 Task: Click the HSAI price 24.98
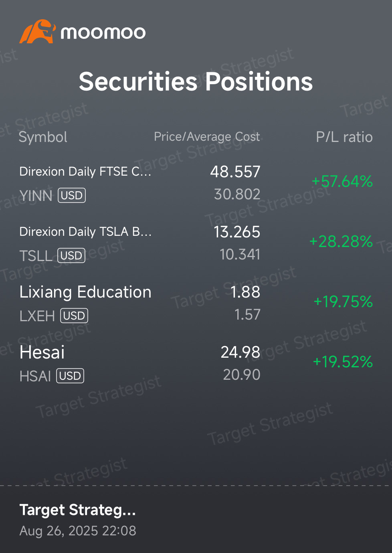240,352
